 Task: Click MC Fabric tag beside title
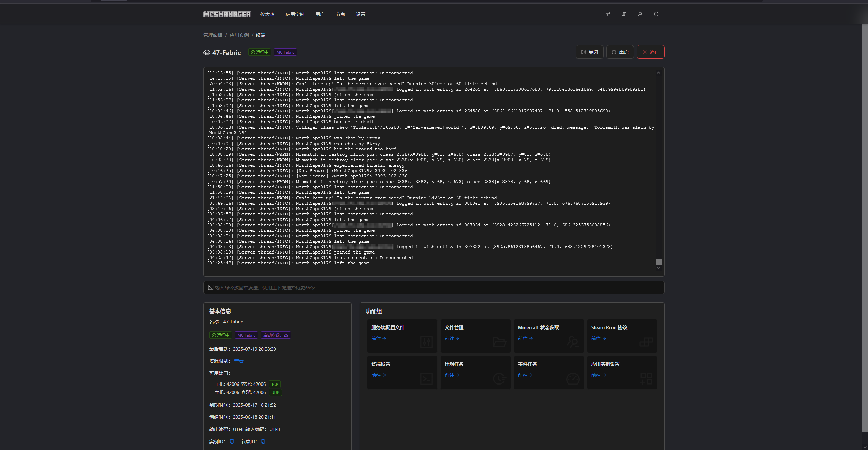(285, 52)
